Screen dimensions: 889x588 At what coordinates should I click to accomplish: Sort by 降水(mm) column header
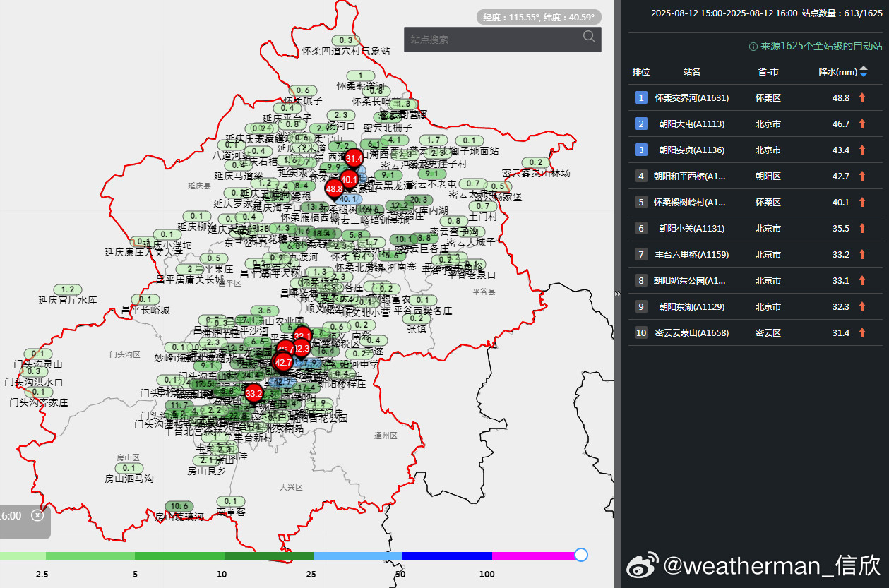tap(837, 72)
